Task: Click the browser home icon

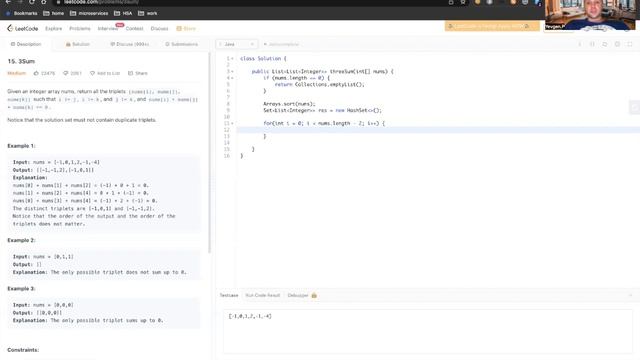Action: pyautogui.click(x=43, y=2)
